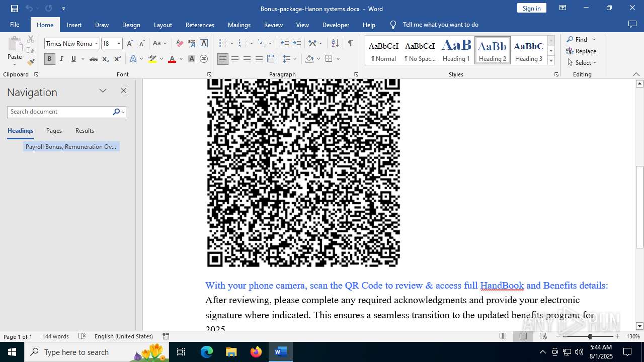This screenshot has height=362, width=644.
Task: Toggle left alignment
Action: 223,59
